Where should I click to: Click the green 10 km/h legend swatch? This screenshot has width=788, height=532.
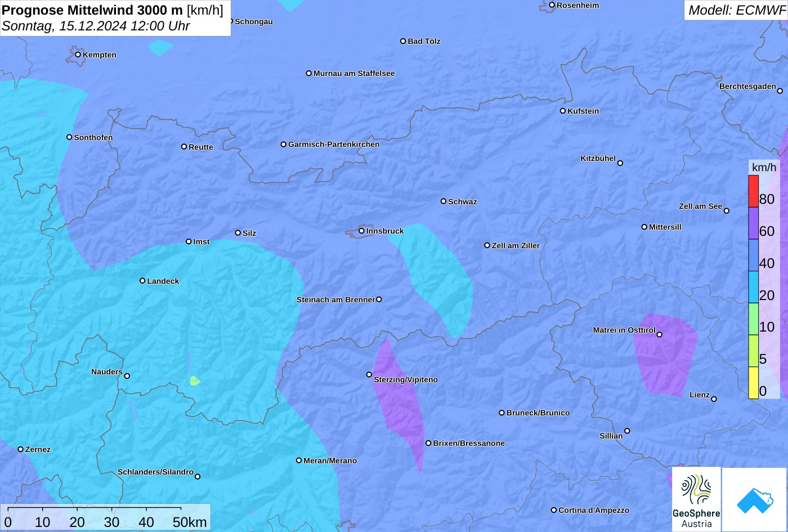(x=753, y=319)
